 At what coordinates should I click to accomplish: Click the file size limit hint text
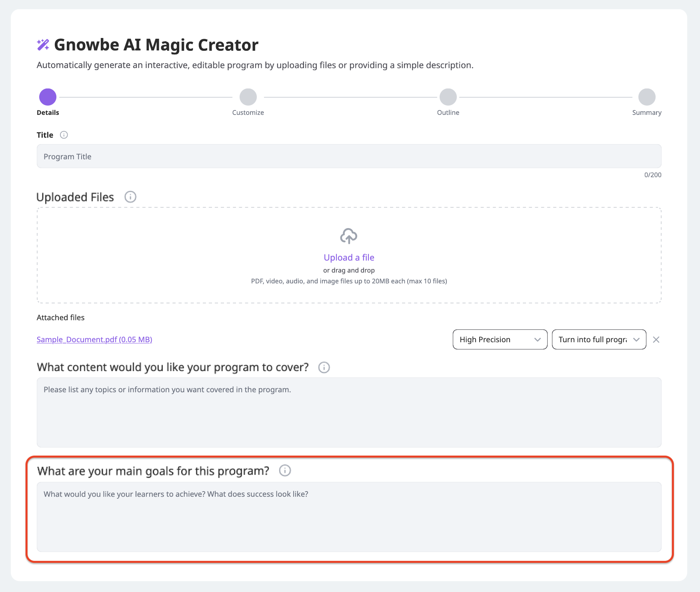pyautogui.click(x=349, y=281)
